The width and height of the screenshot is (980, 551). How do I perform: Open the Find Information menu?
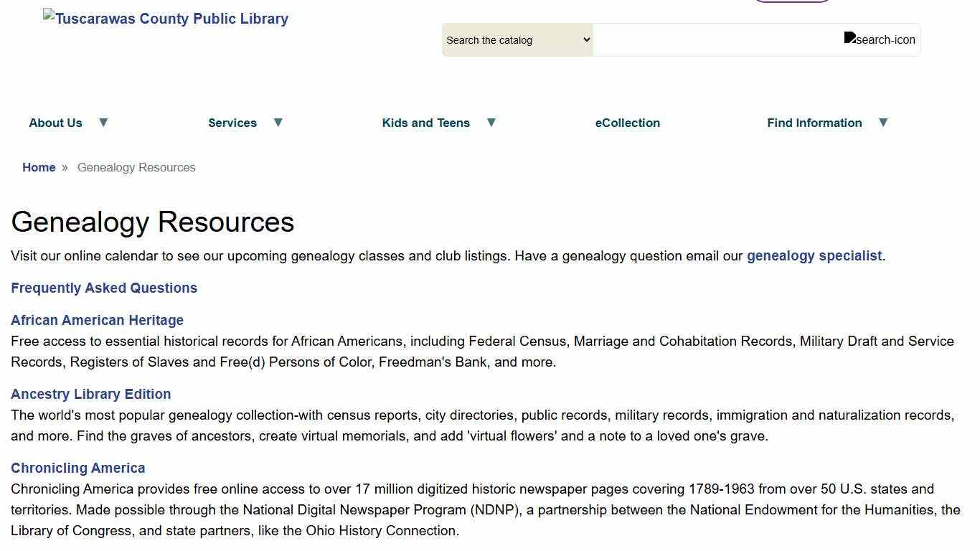coord(814,123)
